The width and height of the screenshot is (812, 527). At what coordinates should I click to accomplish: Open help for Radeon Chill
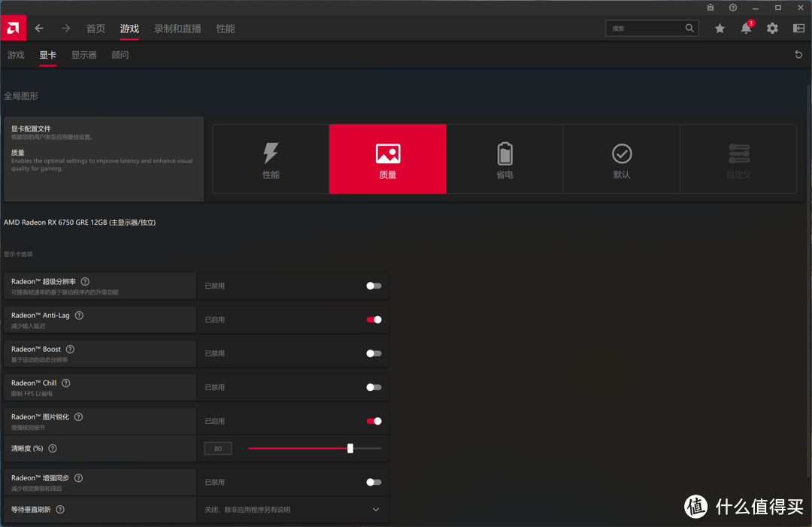tap(65, 383)
